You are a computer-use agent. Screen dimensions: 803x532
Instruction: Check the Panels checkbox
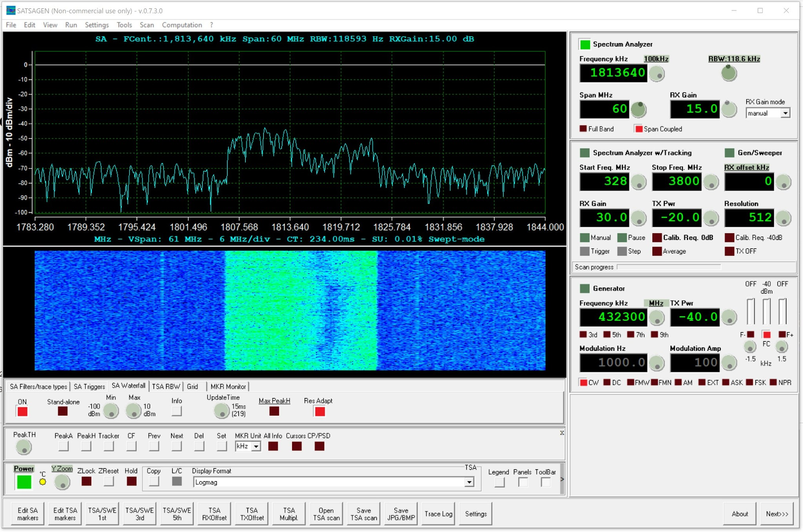click(x=522, y=482)
